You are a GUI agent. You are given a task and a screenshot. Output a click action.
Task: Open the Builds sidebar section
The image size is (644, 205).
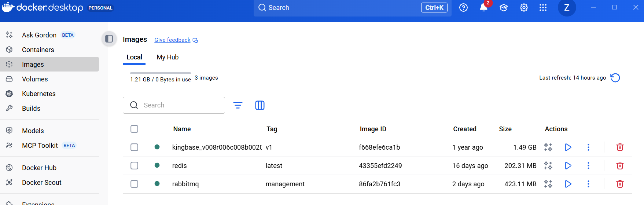tap(49, 108)
